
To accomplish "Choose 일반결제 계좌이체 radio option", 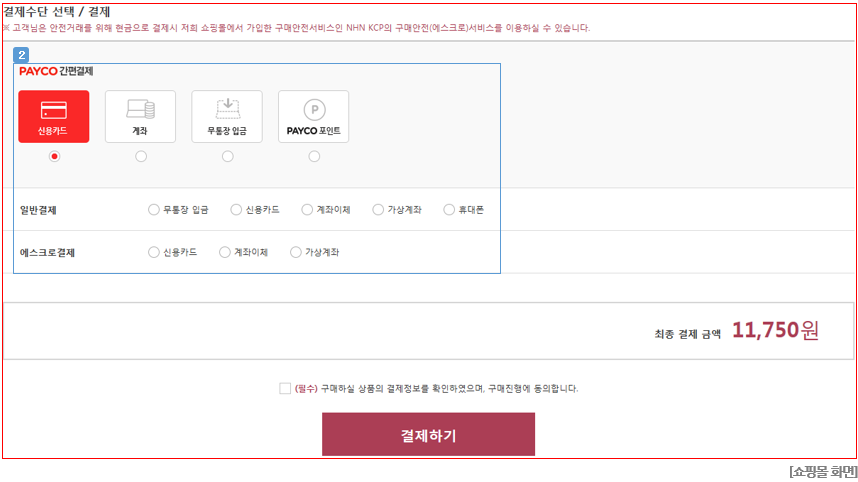I will (x=307, y=210).
